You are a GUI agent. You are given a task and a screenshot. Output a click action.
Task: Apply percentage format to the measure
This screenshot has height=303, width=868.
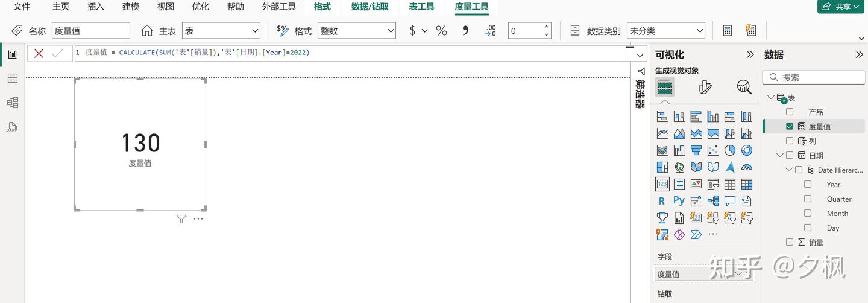click(x=441, y=31)
